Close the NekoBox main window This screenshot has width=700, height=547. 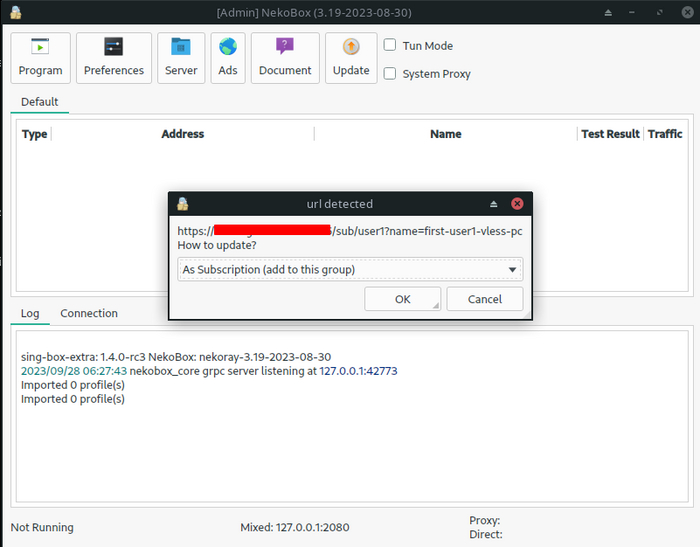tap(688, 13)
